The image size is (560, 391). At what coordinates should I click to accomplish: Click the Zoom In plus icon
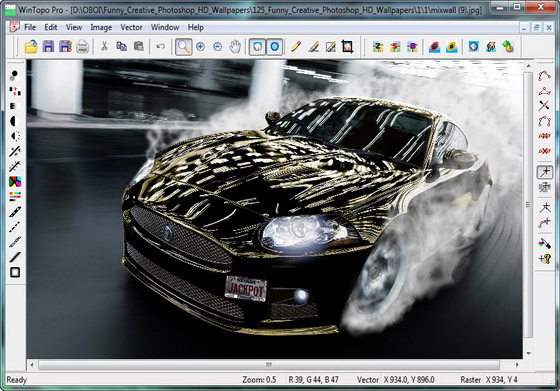(x=200, y=47)
